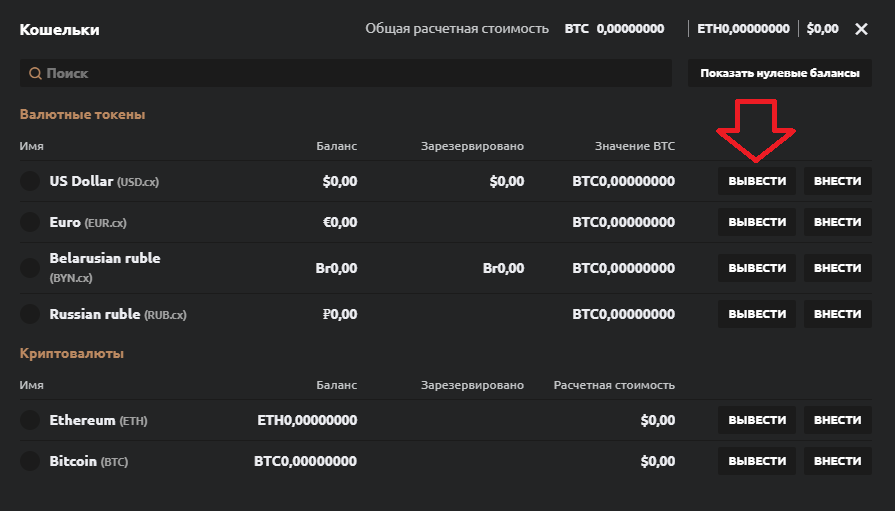Click Внести in the Bitcoin row
This screenshot has height=511, width=895.
pos(838,462)
